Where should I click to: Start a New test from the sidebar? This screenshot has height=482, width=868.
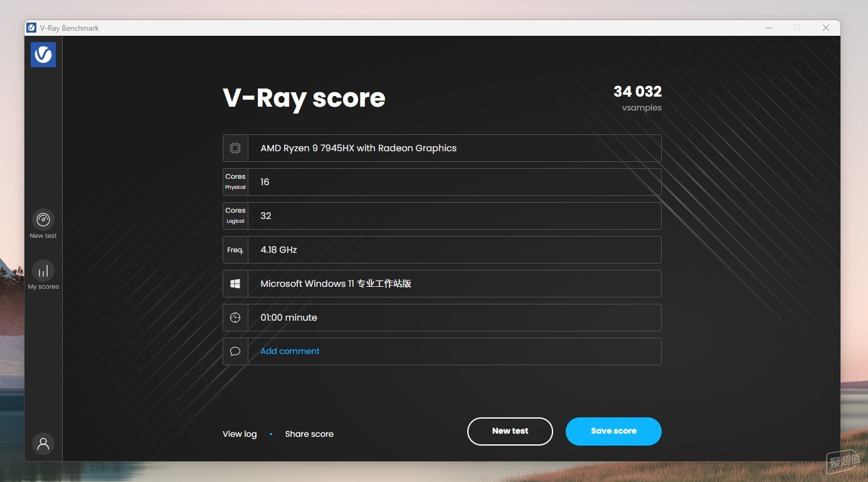pos(43,224)
